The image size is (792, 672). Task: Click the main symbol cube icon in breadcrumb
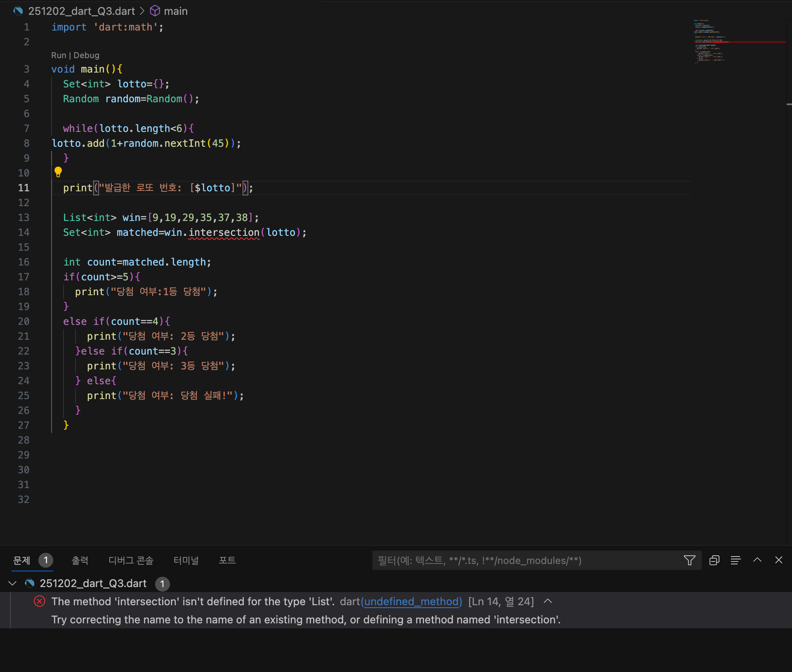click(155, 11)
